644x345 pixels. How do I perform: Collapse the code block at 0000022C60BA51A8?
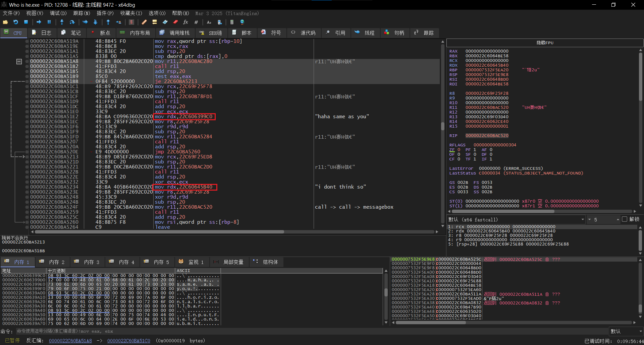tap(19, 62)
